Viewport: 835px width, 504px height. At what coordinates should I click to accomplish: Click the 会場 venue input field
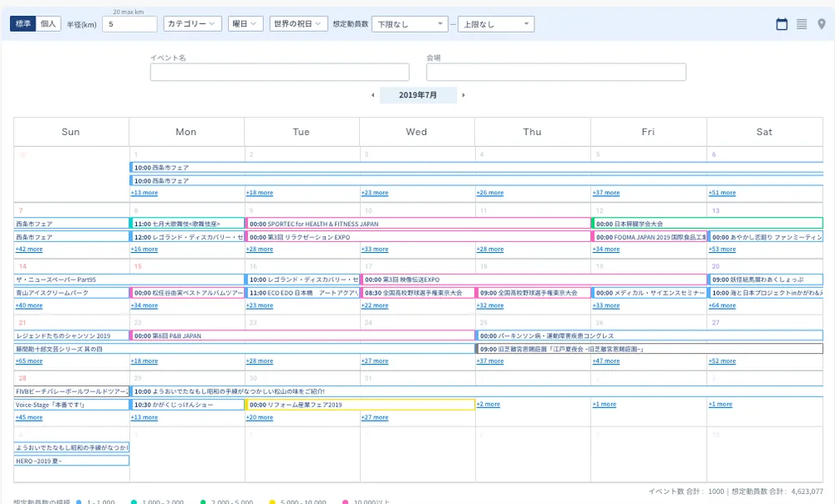pos(556,72)
